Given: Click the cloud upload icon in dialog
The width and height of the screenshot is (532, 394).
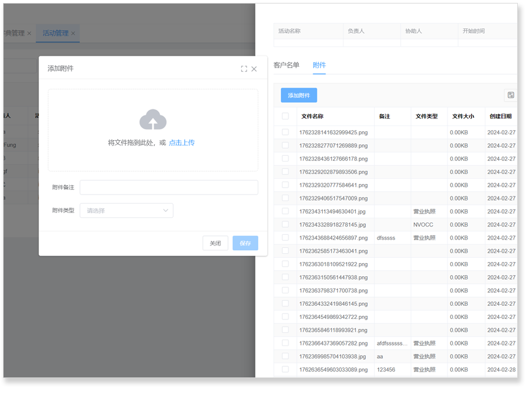Looking at the screenshot, I should (x=153, y=120).
